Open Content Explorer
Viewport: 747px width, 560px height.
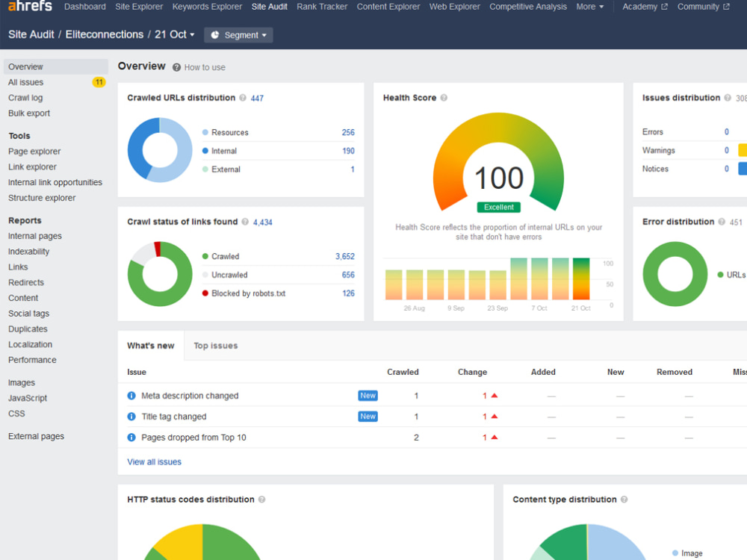coord(388,7)
